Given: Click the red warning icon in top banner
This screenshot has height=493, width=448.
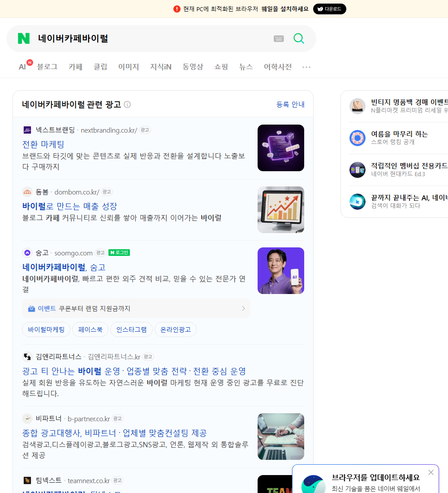Looking at the screenshot, I should (177, 9).
